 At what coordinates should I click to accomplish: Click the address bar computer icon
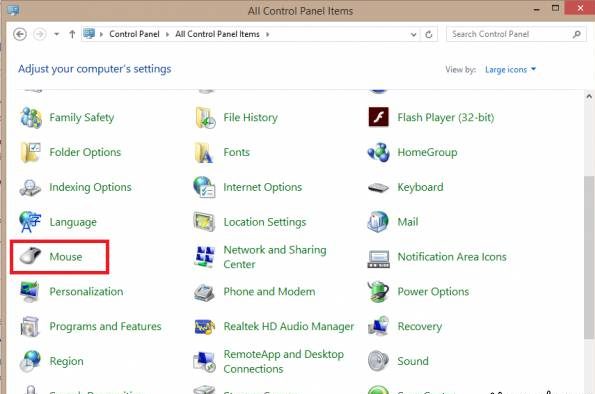pos(89,34)
